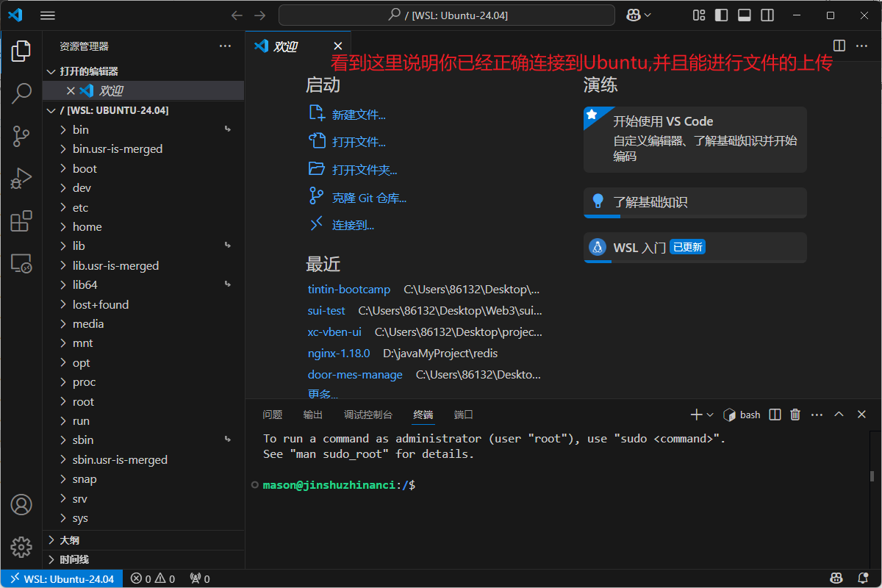Viewport: 882px width, 588px height.
Task: Open Explorer views and more actions
Action: pos(225,46)
